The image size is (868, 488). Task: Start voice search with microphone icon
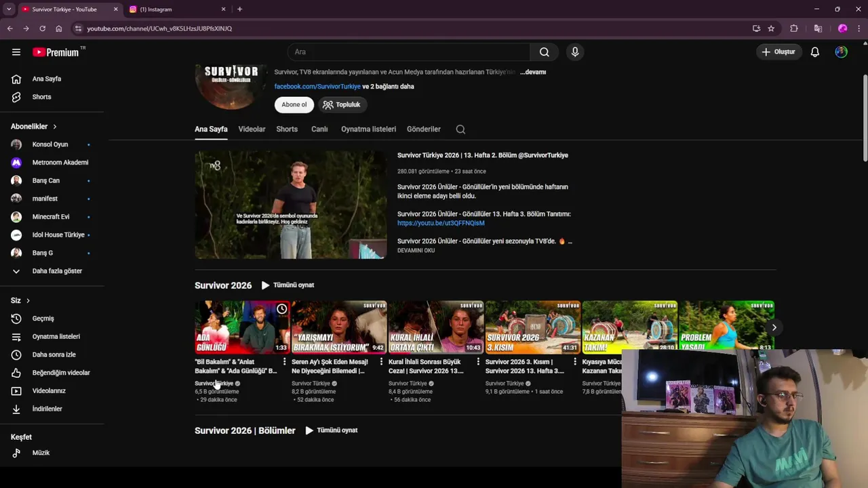pos(574,52)
